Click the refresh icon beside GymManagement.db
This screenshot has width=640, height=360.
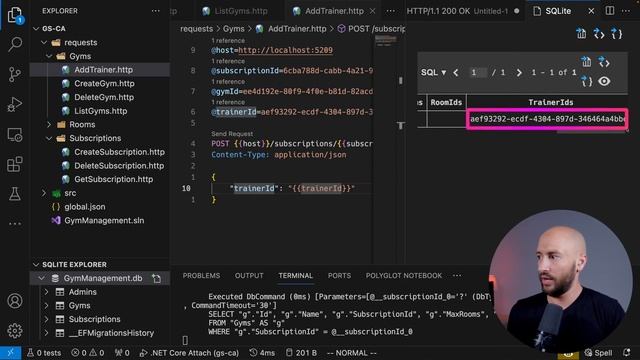(x=157, y=278)
